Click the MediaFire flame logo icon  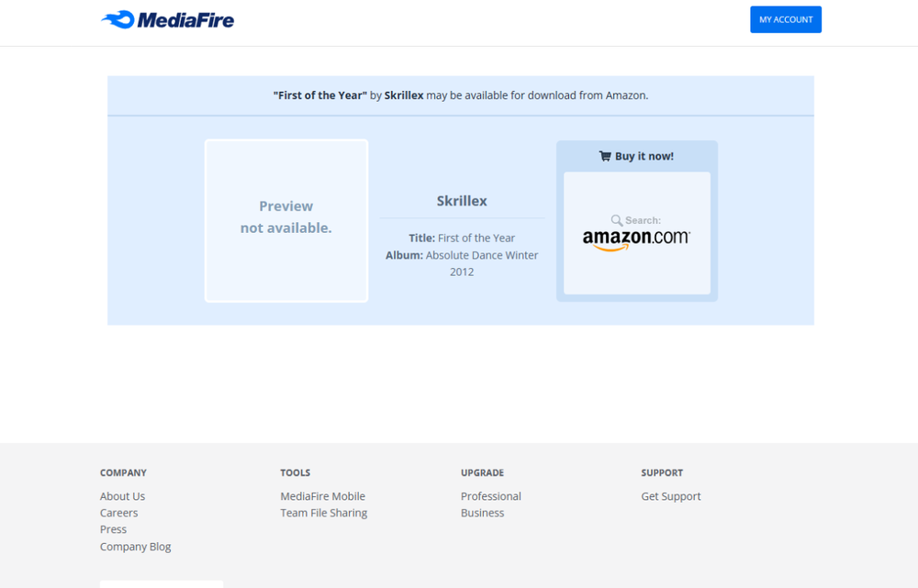click(x=118, y=19)
